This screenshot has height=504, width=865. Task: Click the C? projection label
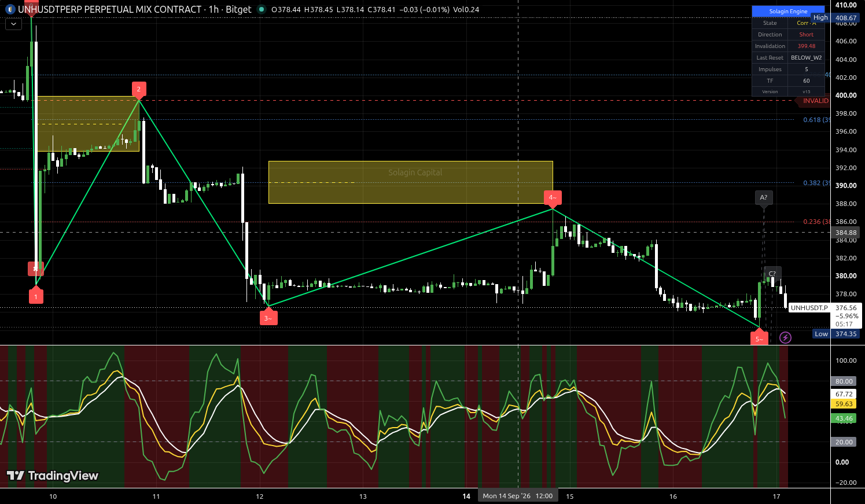coord(772,273)
